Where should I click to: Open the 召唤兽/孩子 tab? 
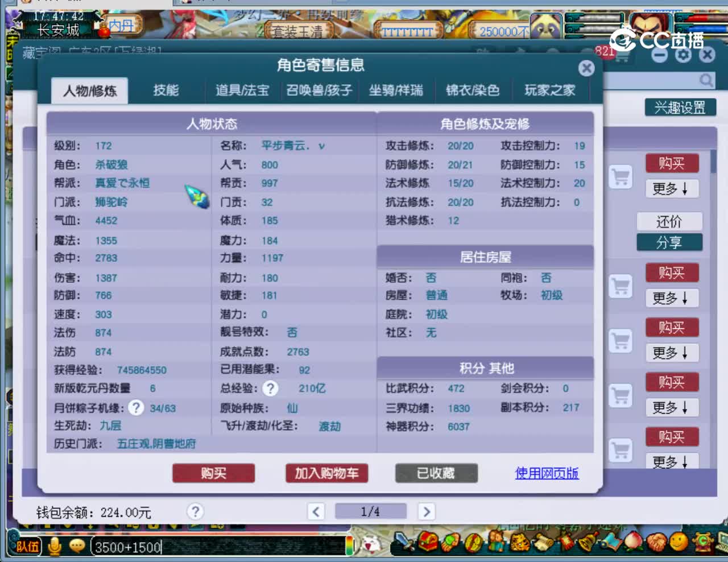319,90
